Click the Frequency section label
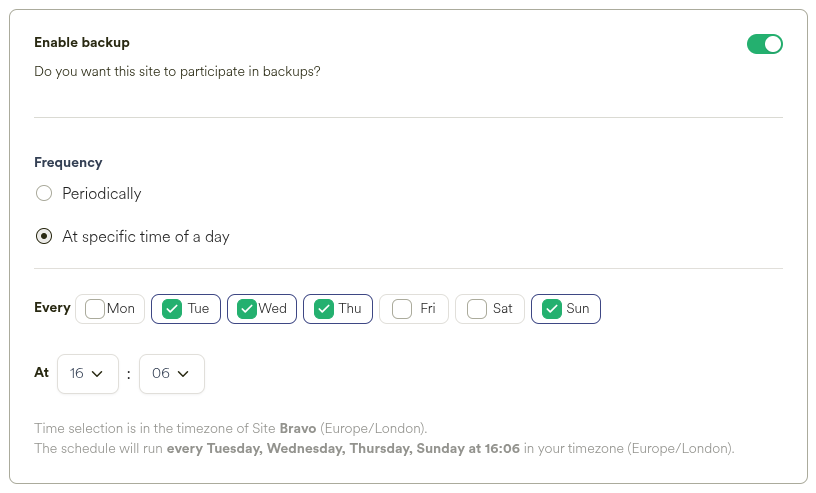Image resolution: width=816 pixels, height=493 pixels. (68, 162)
